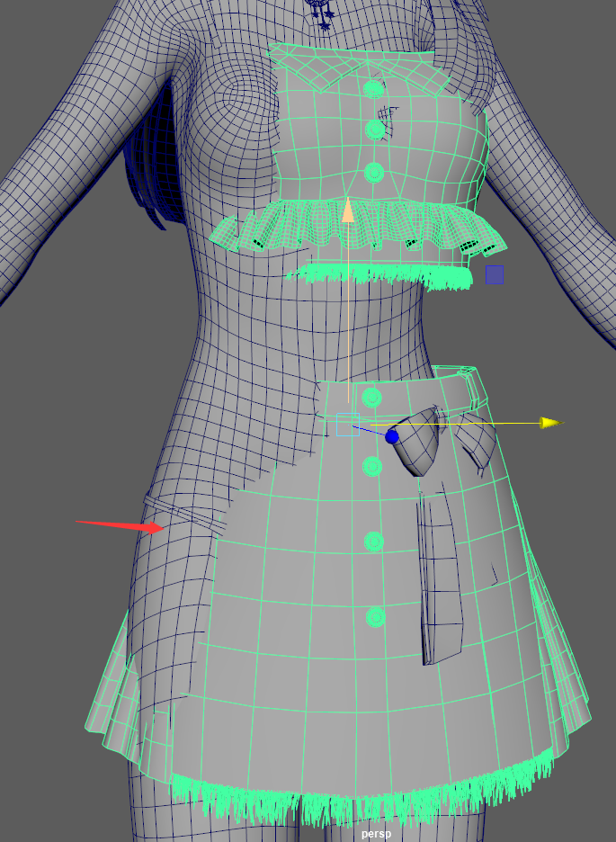Grab the upward Y-axis move arrow
The width and height of the screenshot is (616, 842).
click(348, 210)
